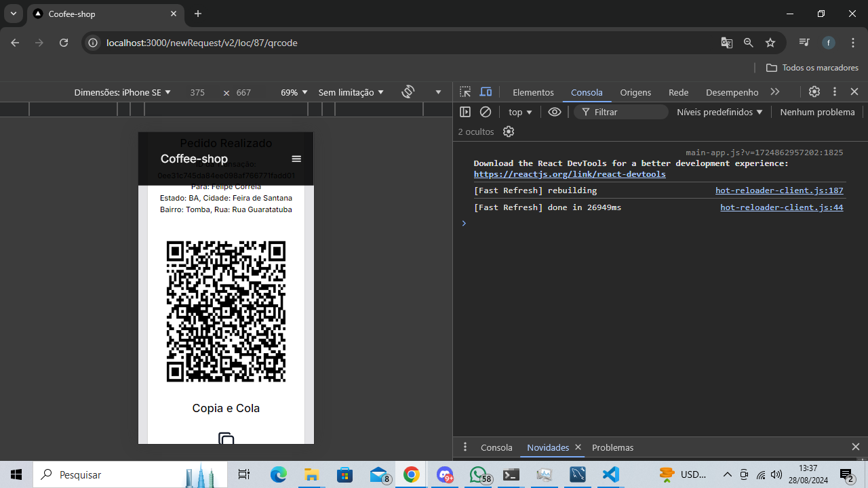Open the Origens tab
The height and width of the screenshot is (488, 868).
pyautogui.click(x=635, y=92)
